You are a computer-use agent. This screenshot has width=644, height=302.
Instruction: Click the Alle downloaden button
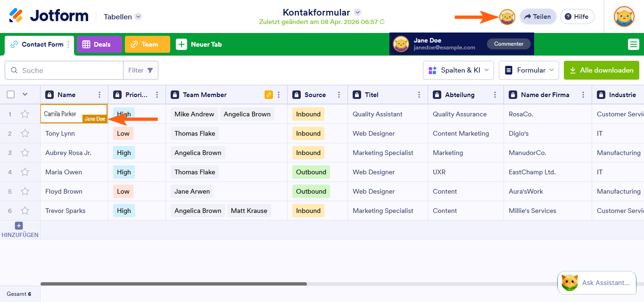point(601,70)
